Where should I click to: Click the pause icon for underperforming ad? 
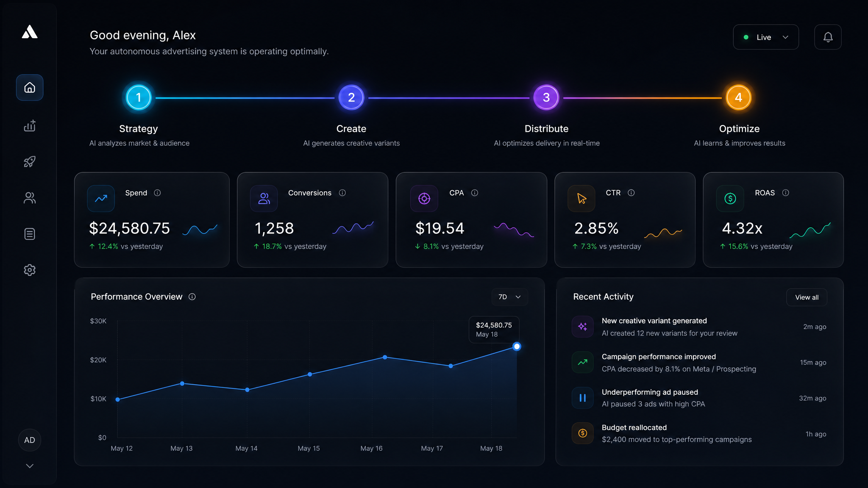tap(583, 398)
